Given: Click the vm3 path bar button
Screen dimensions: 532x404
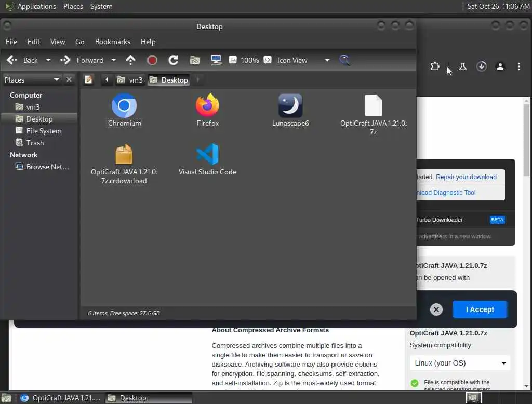Looking at the screenshot, I should (x=130, y=80).
